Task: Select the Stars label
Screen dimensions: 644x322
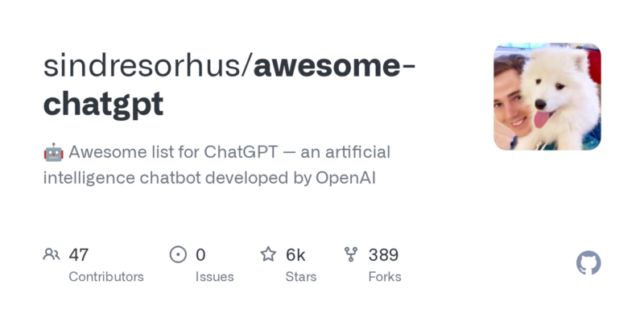Action: pos(302,277)
